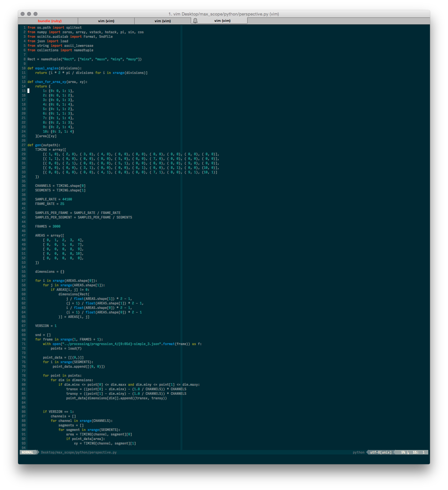Click 'segments = []' line
This screenshot has width=448, height=490.
point(71,425)
